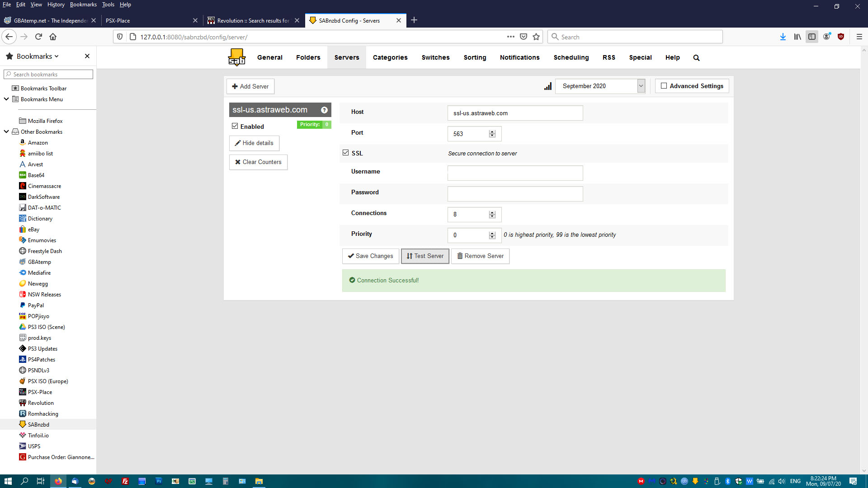Switch to the Scheduling config tab
This screenshot has width=868, height=488.
[571, 57]
